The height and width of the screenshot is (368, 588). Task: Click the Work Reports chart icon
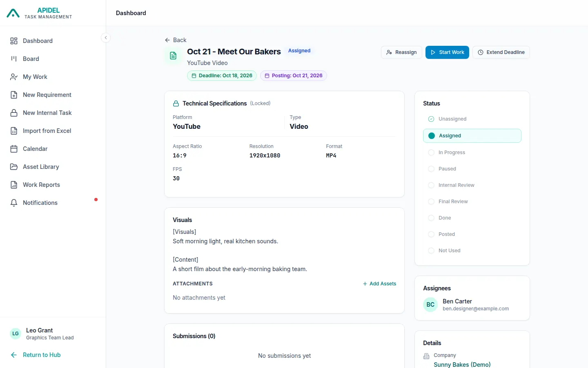14,185
